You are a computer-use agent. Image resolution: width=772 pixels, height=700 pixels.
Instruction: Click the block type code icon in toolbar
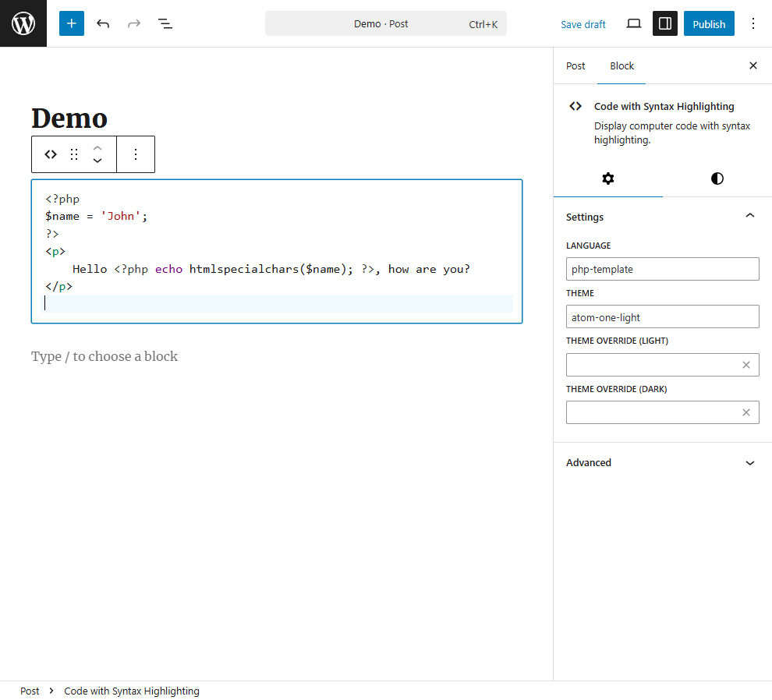click(50, 154)
